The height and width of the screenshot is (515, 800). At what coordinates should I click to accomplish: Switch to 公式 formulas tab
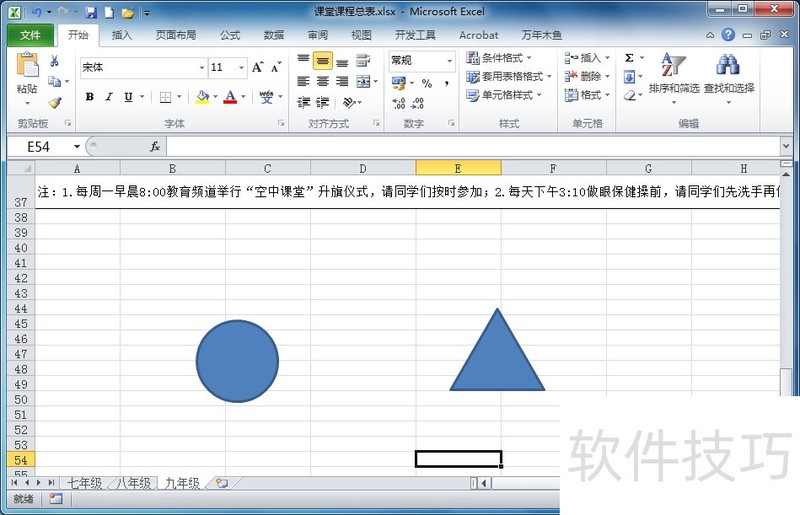pyautogui.click(x=230, y=35)
